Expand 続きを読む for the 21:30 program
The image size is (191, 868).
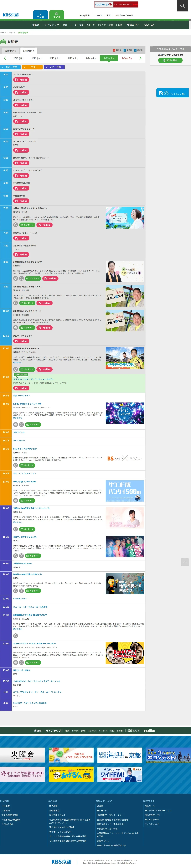coord(17,629)
